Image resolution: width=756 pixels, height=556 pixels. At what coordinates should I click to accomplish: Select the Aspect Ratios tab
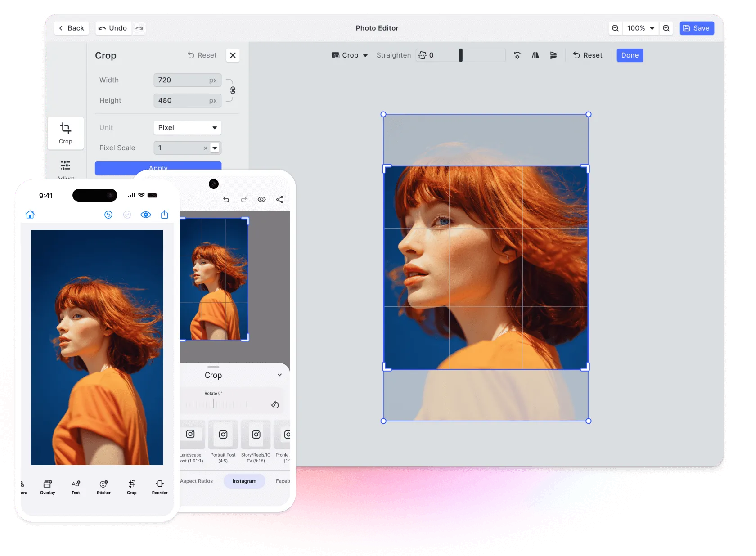(197, 481)
